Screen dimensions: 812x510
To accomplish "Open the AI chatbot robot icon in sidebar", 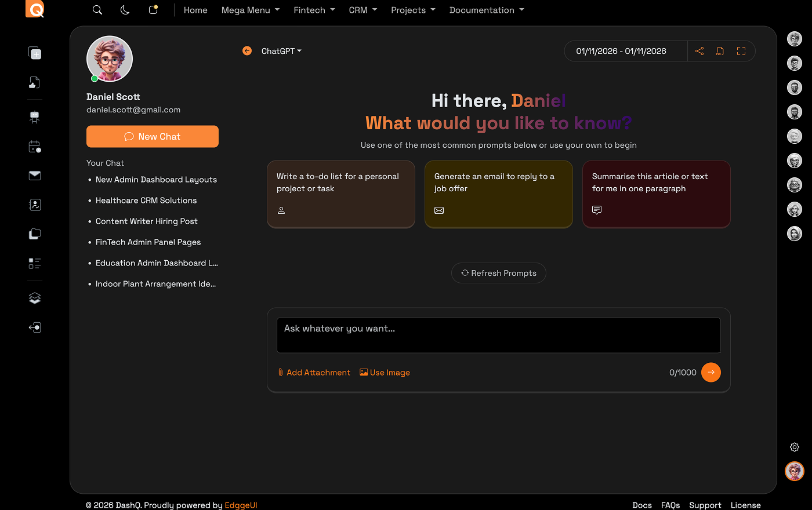I will coord(34,116).
